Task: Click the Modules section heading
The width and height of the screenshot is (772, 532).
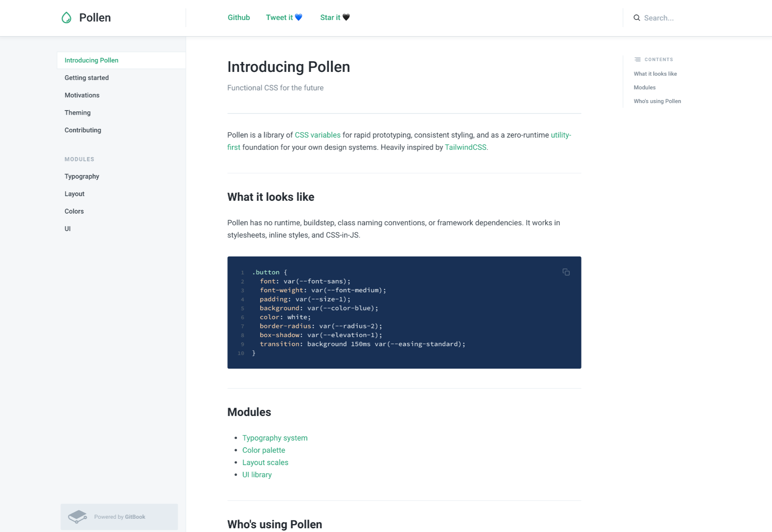Action: (x=249, y=412)
